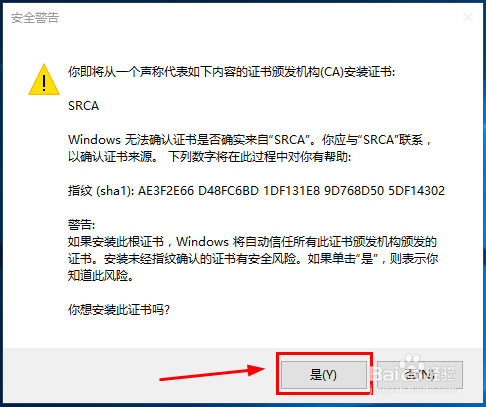Click fingerprint block AE3F2E66
This screenshot has width=486, height=407.
[x=166, y=191]
